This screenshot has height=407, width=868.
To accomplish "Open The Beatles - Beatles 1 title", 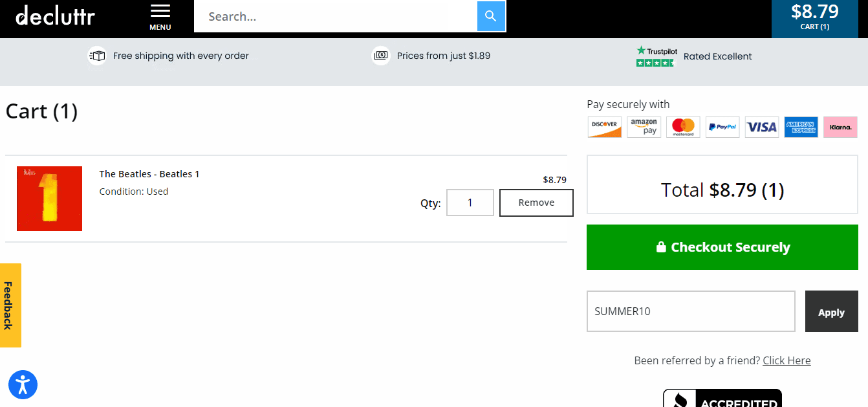I will coord(149,174).
